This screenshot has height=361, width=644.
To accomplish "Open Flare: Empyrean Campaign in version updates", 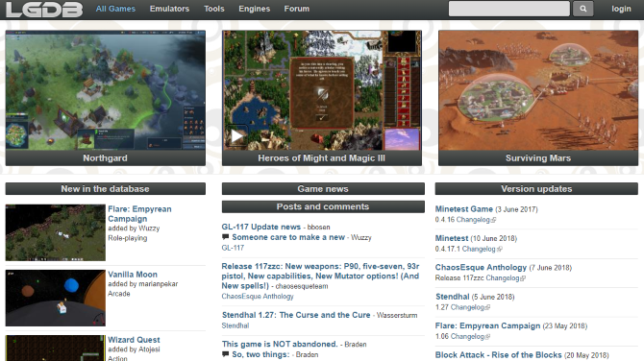I will (x=488, y=325).
